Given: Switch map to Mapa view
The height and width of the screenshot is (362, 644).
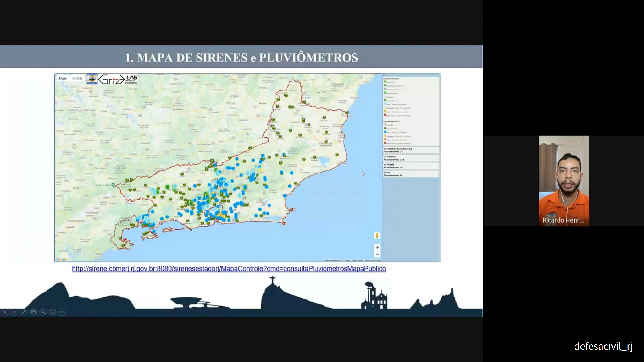Looking at the screenshot, I should pos(63,78).
